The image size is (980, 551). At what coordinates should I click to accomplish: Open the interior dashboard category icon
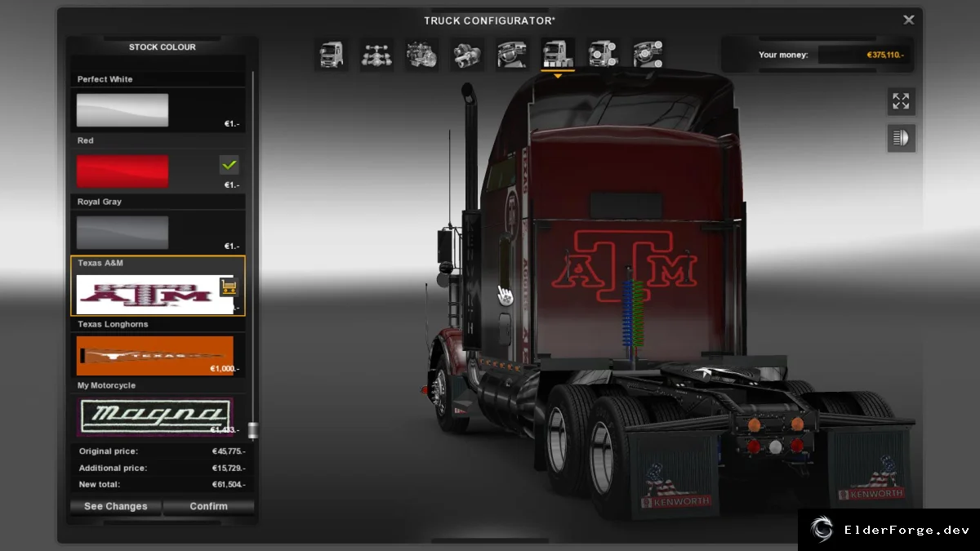[x=512, y=55]
